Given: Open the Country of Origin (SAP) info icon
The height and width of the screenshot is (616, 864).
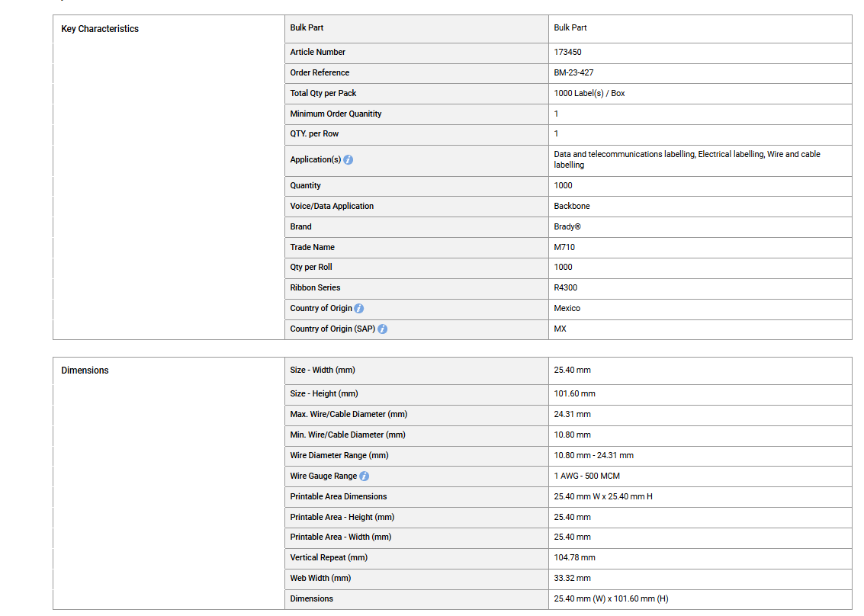Looking at the screenshot, I should (382, 329).
